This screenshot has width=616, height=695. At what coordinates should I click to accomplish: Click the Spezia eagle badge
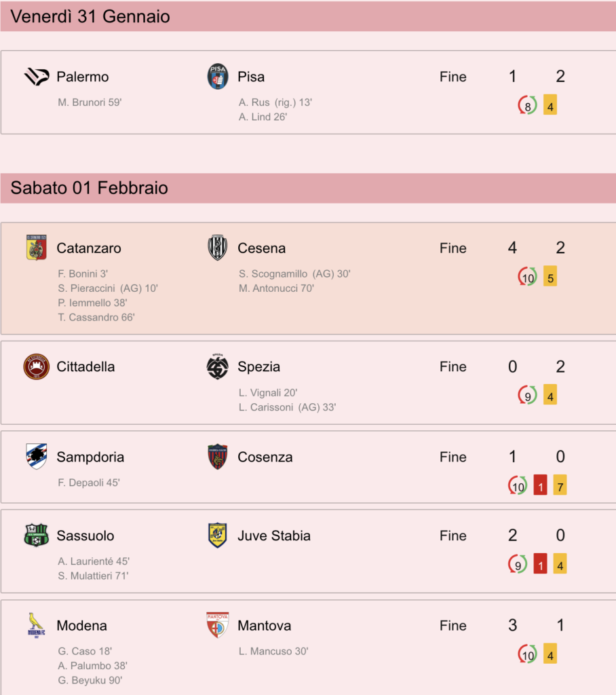tap(218, 367)
